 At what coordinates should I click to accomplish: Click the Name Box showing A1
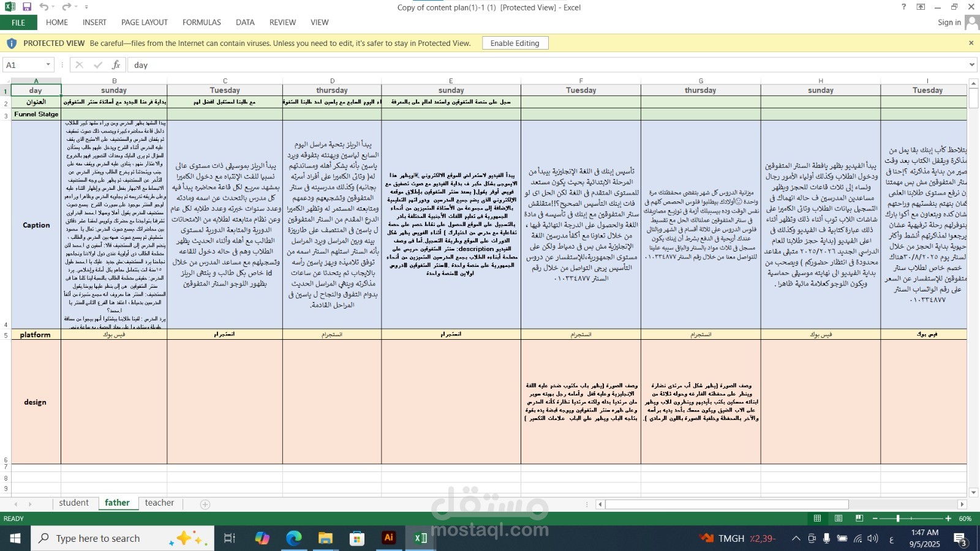click(x=23, y=65)
